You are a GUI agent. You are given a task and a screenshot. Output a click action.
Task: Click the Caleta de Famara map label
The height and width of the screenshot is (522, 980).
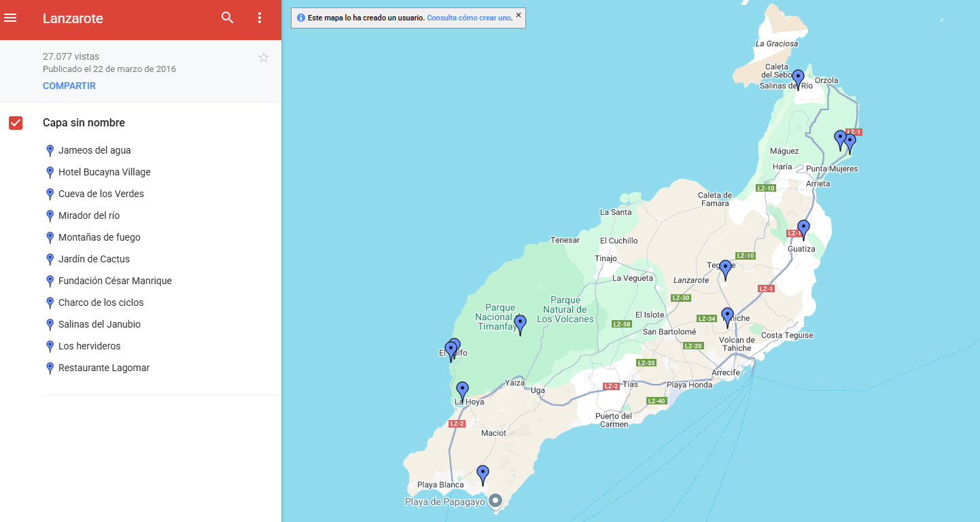(x=715, y=199)
